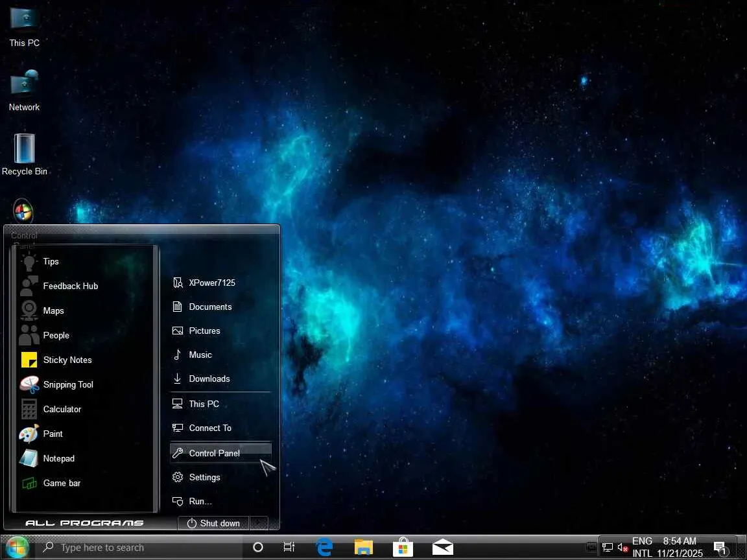Open the Feedback Hub icon

pos(29,286)
